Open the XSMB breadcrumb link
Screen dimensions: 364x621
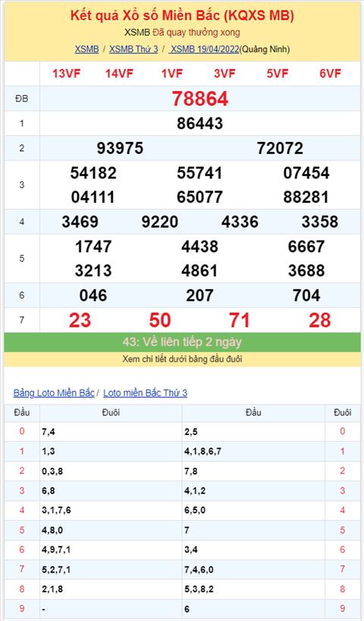pyautogui.click(x=86, y=49)
